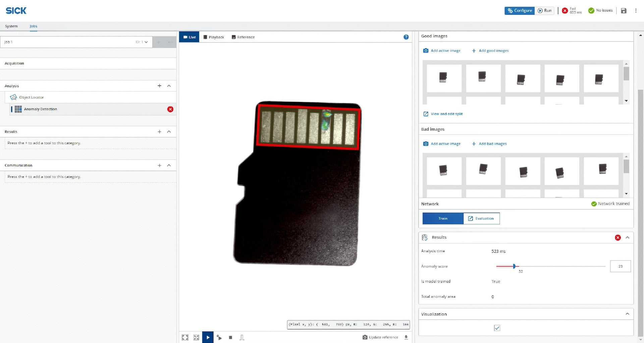Click the first fit-to-view icon in bottom toolbar
This screenshot has height=343, width=644.
[185, 337]
